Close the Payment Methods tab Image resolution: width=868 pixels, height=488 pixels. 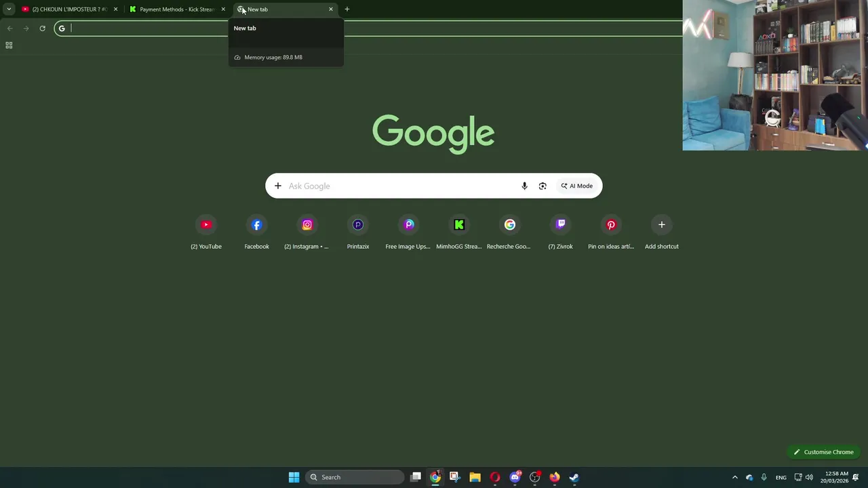coord(223,9)
